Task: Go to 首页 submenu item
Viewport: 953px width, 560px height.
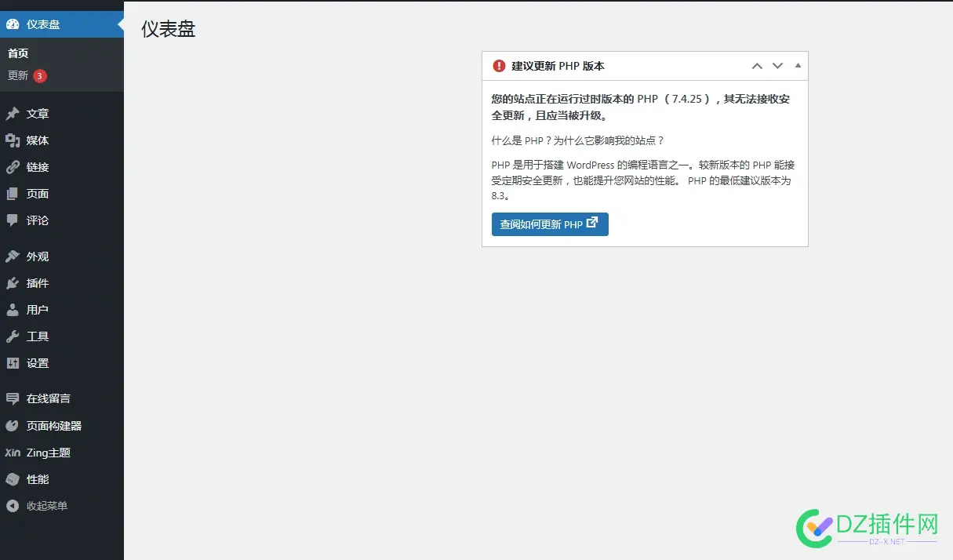Action: pos(18,53)
